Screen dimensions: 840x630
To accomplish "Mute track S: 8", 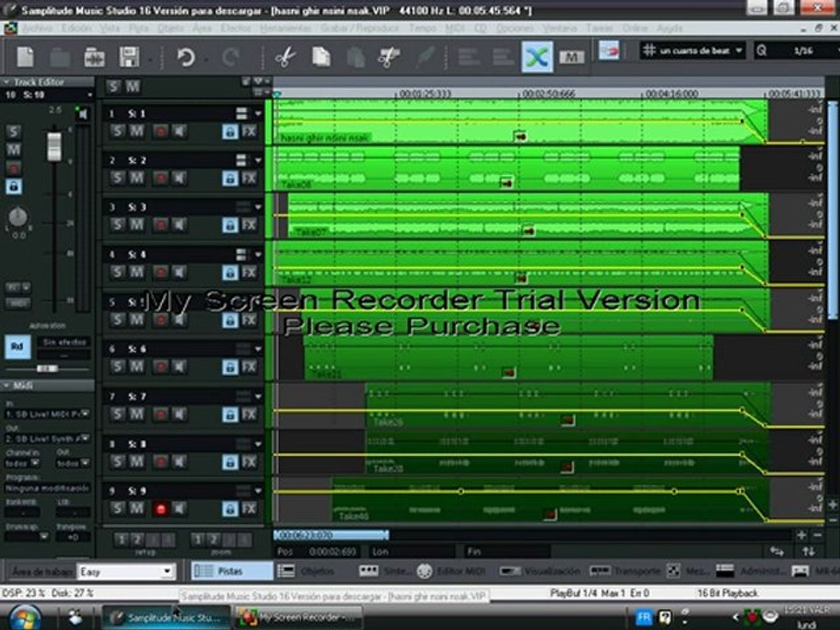I will [136, 461].
